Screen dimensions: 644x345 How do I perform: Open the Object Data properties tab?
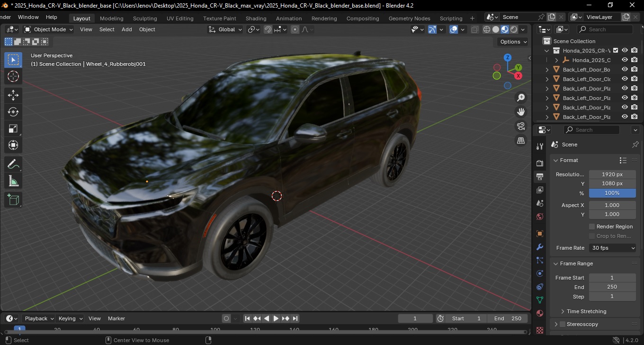540,300
